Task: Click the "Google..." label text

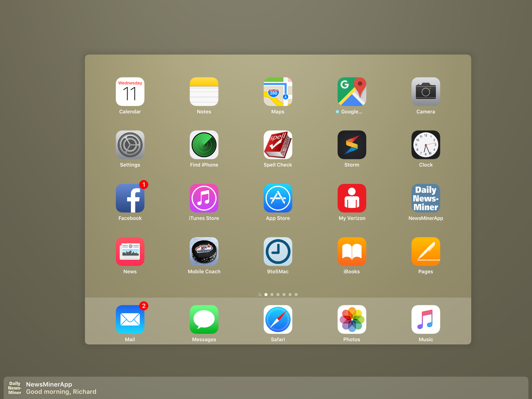Action: point(351,112)
